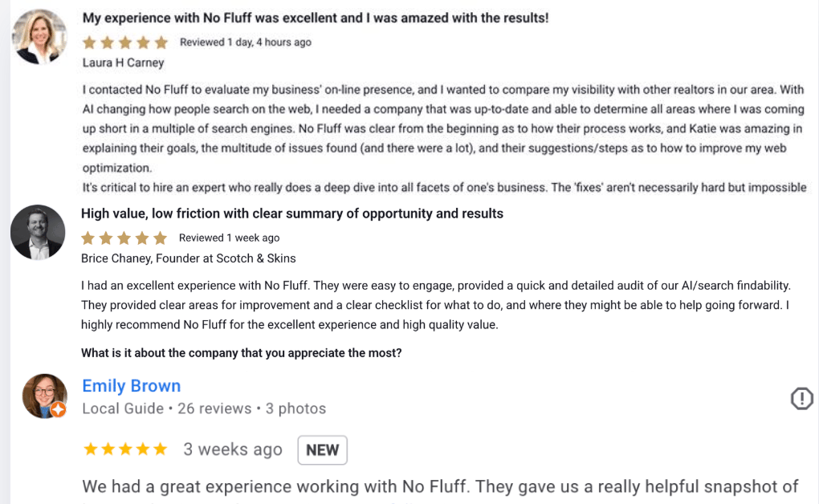Click "What is it about the company" question
This screenshot has height=504, width=819.
coord(242,353)
